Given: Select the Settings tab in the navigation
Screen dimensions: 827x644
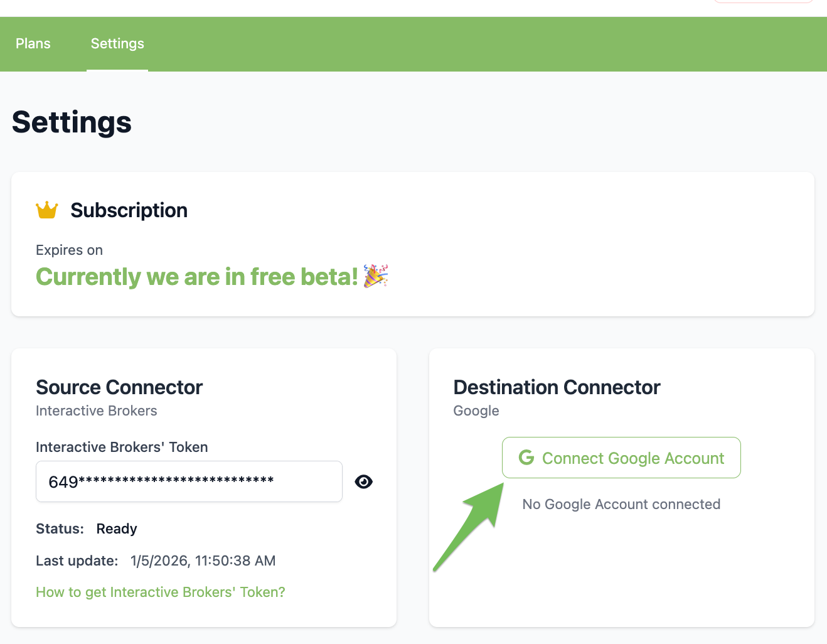Looking at the screenshot, I should tap(117, 43).
